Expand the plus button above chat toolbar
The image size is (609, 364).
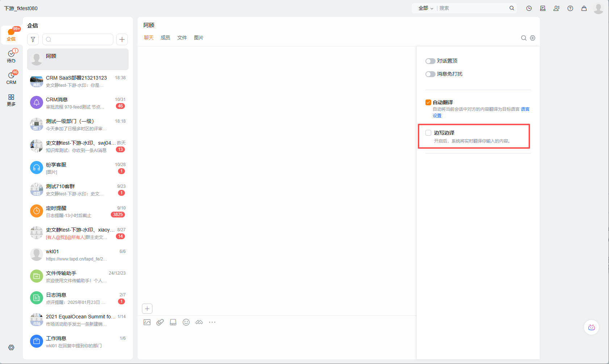[x=147, y=309]
